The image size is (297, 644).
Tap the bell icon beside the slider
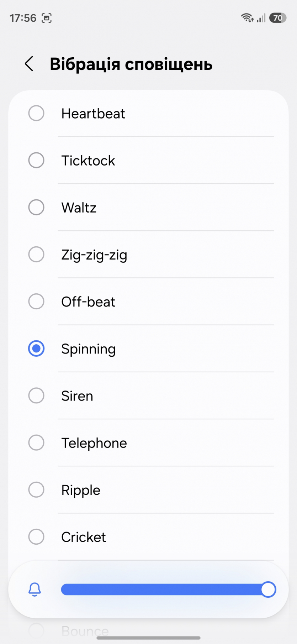coord(35,590)
